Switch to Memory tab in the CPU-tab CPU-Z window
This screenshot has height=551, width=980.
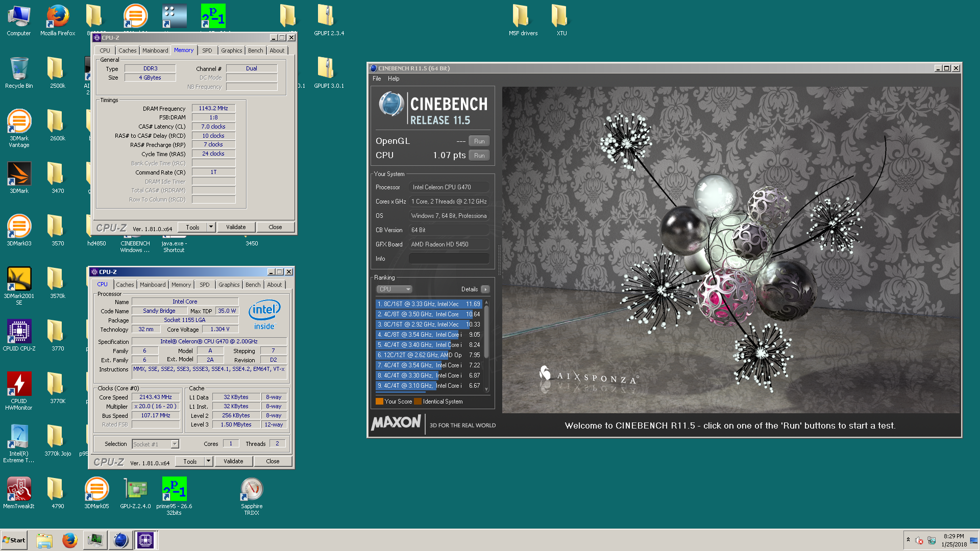pos(181,285)
